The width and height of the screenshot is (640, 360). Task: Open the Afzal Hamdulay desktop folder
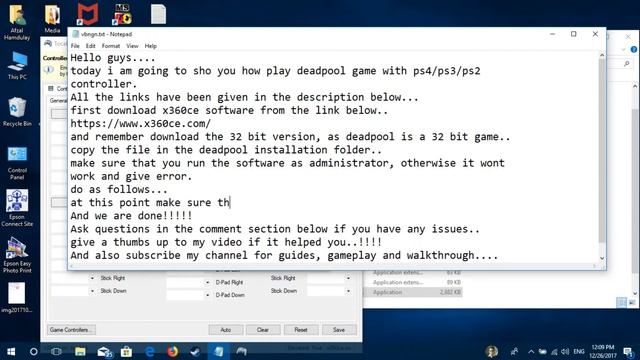[17, 22]
